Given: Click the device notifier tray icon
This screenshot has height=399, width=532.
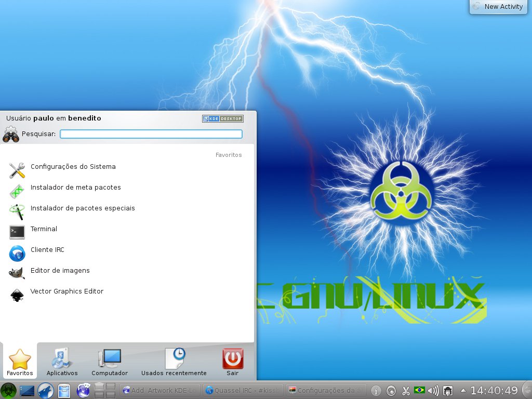Looking at the screenshot, I should click(448, 391).
